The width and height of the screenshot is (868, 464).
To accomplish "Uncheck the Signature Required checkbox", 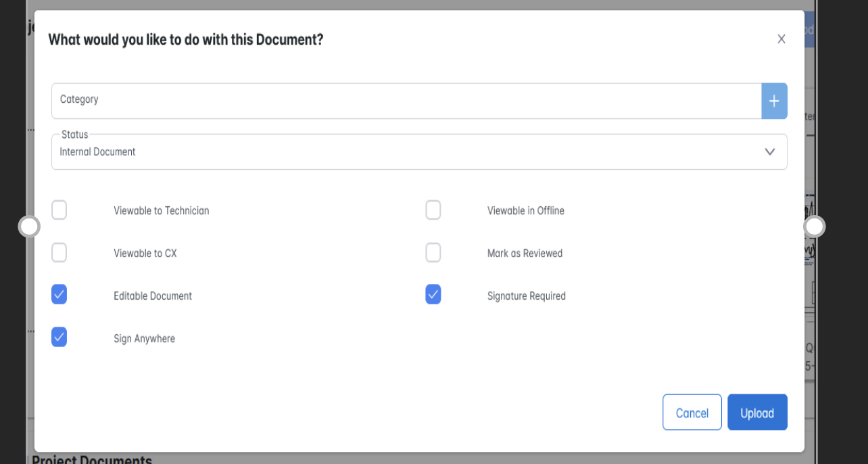I will [x=433, y=295].
